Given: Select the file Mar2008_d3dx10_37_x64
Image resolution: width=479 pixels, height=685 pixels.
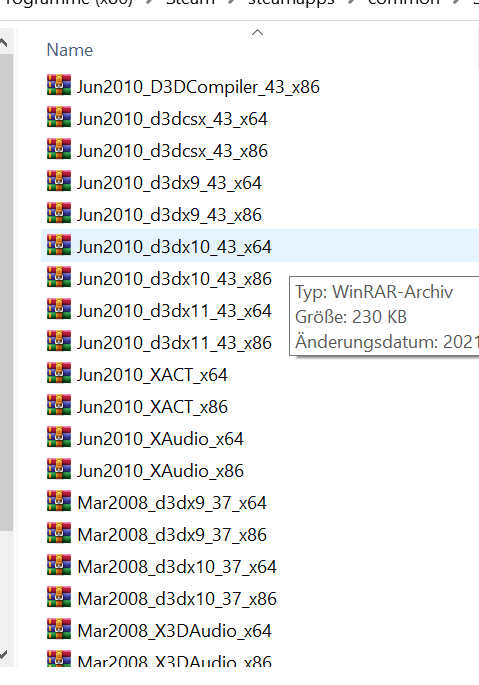Looking at the screenshot, I should tap(177, 567).
